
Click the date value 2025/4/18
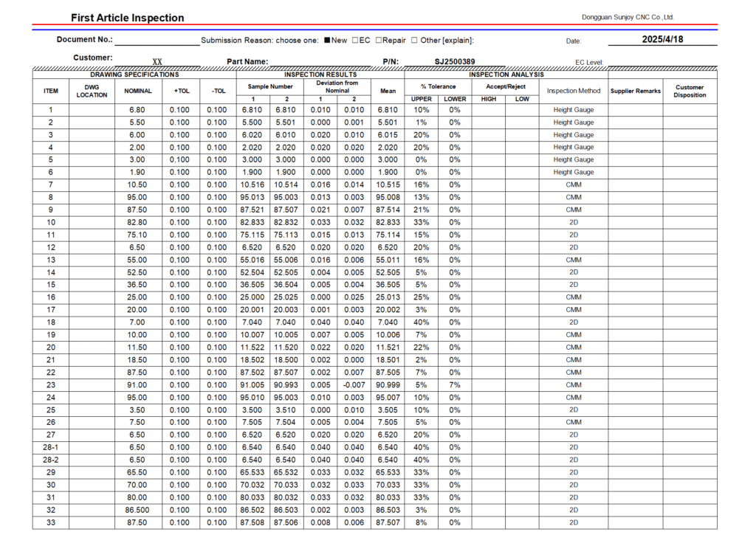pos(662,40)
